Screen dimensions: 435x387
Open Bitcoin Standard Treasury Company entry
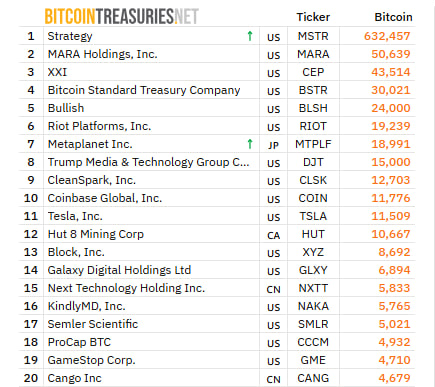pyautogui.click(x=144, y=90)
